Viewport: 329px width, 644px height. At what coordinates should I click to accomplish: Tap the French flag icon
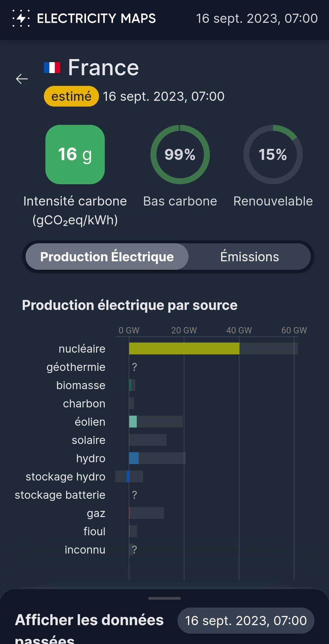coord(52,68)
